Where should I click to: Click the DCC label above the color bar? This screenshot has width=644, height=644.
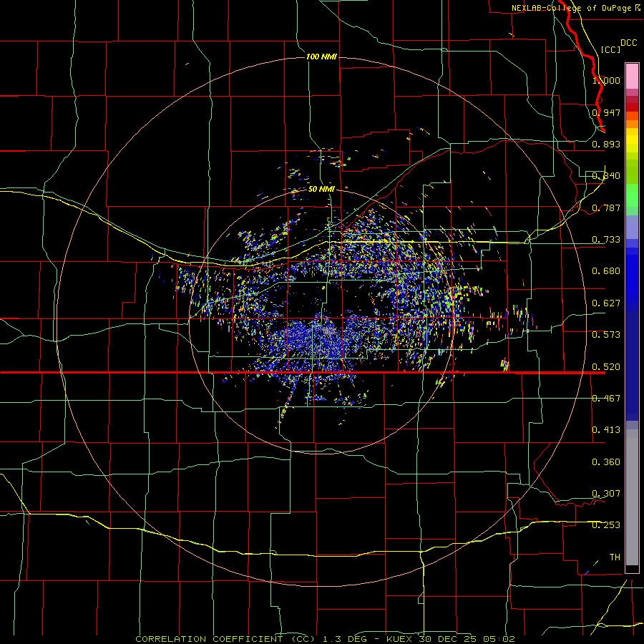[x=628, y=43]
